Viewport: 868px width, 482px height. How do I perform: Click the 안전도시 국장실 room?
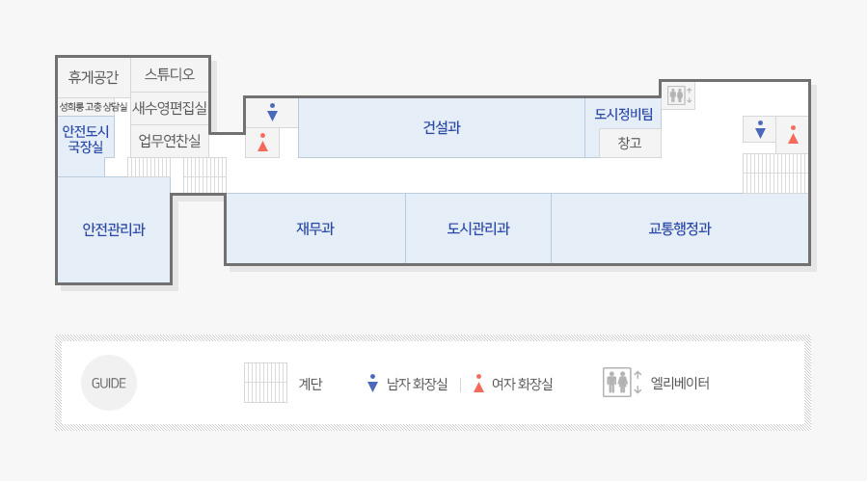[x=86, y=139]
